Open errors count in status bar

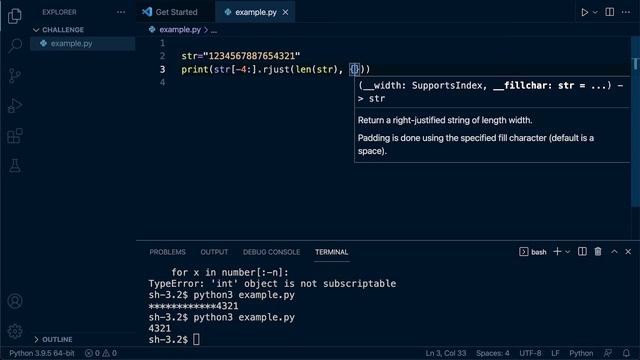click(92, 353)
